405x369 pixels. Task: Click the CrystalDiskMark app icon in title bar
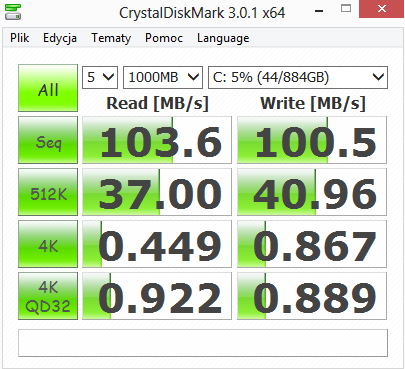(13, 12)
